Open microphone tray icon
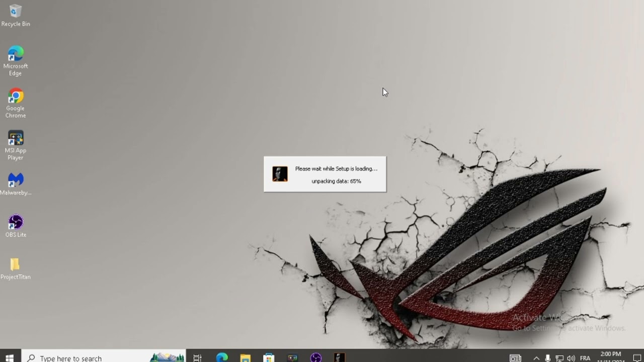This screenshot has height=362, width=644. 548,358
